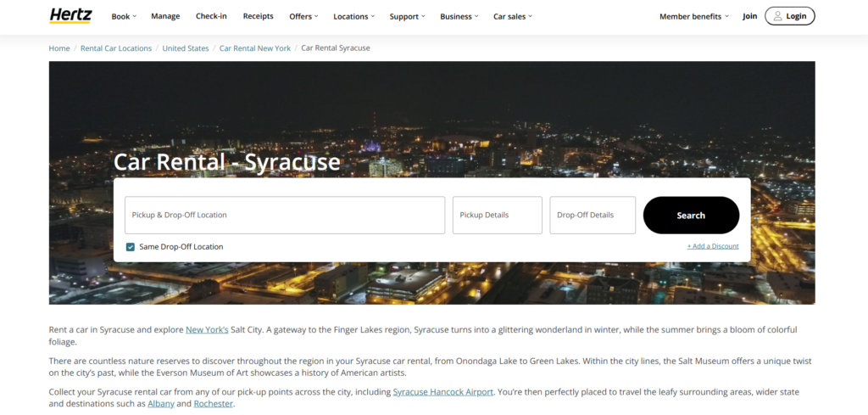Image resolution: width=868 pixels, height=415 pixels.
Task: Open the Car sales dropdown
Action: tap(513, 17)
